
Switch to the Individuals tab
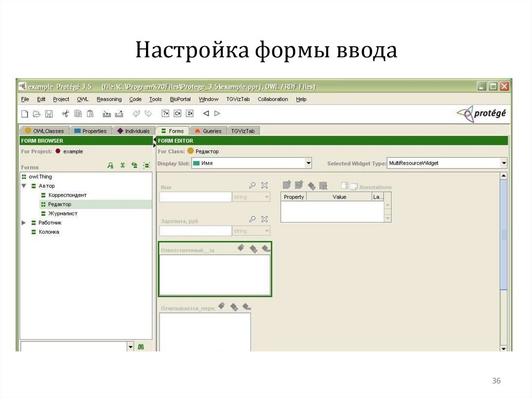pos(134,131)
